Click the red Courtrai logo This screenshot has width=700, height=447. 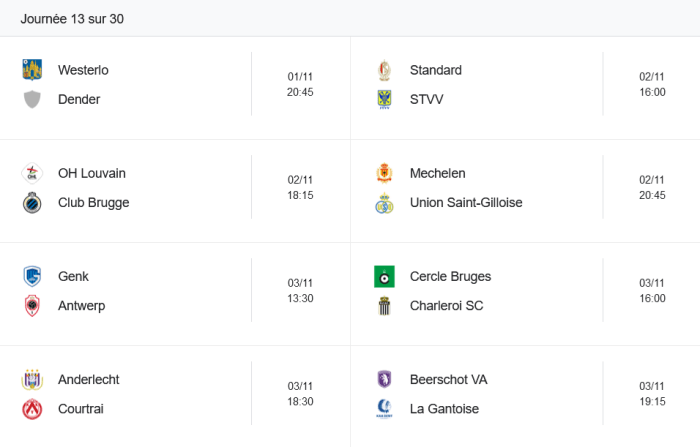[32, 409]
